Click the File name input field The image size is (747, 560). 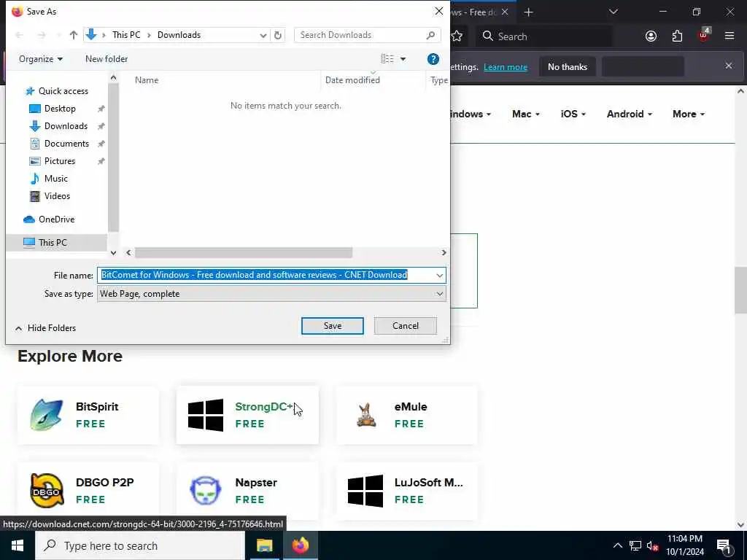[x=266, y=275]
